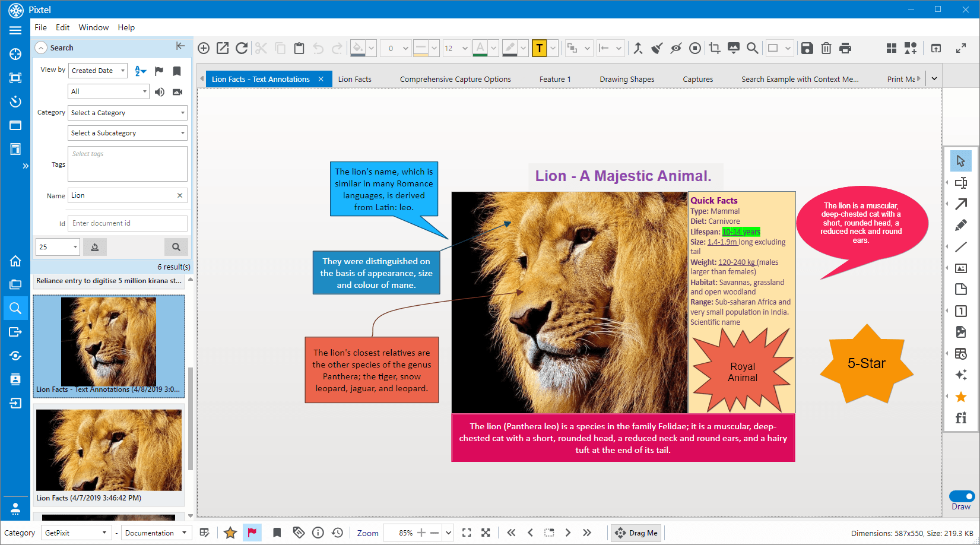This screenshot has height=545, width=980.
Task: Expand the Select a Category dropdown
Action: [x=128, y=113]
